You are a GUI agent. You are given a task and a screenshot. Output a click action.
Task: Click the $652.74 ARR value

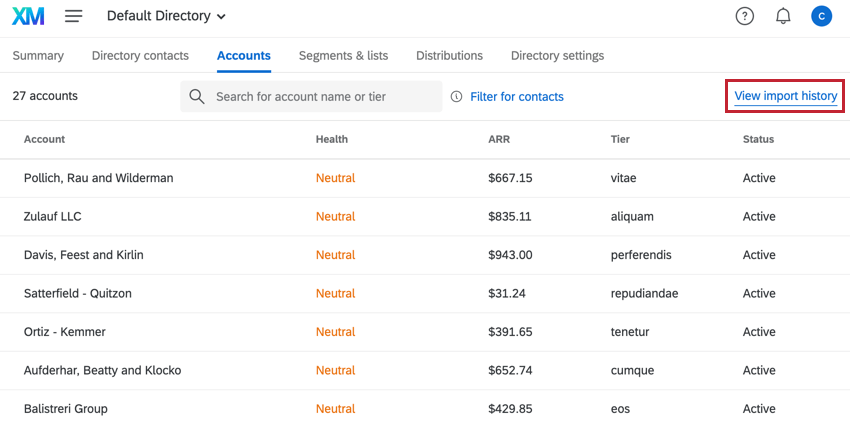click(x=510, y=370)
